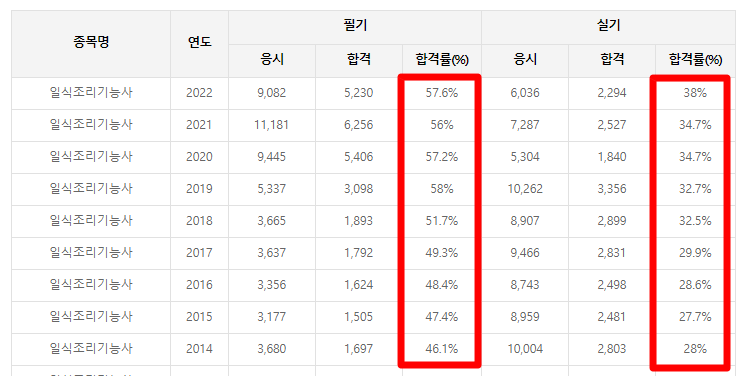Click the 48.4% written pass rate

pos(442,285)
